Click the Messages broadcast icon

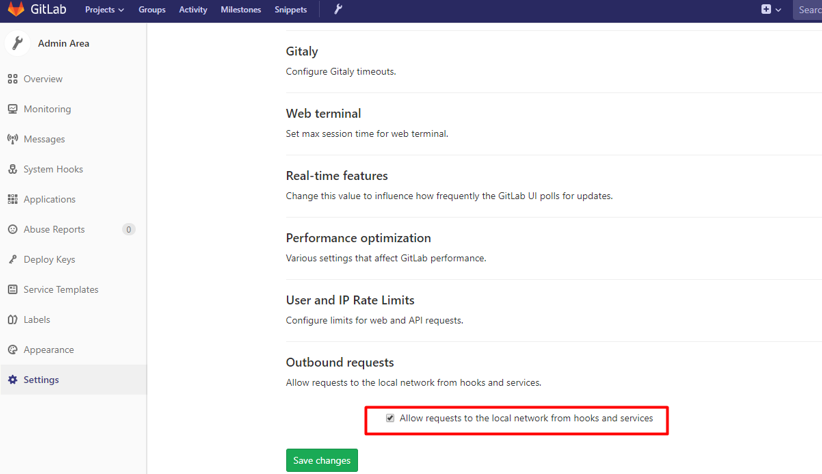[13, 139]
